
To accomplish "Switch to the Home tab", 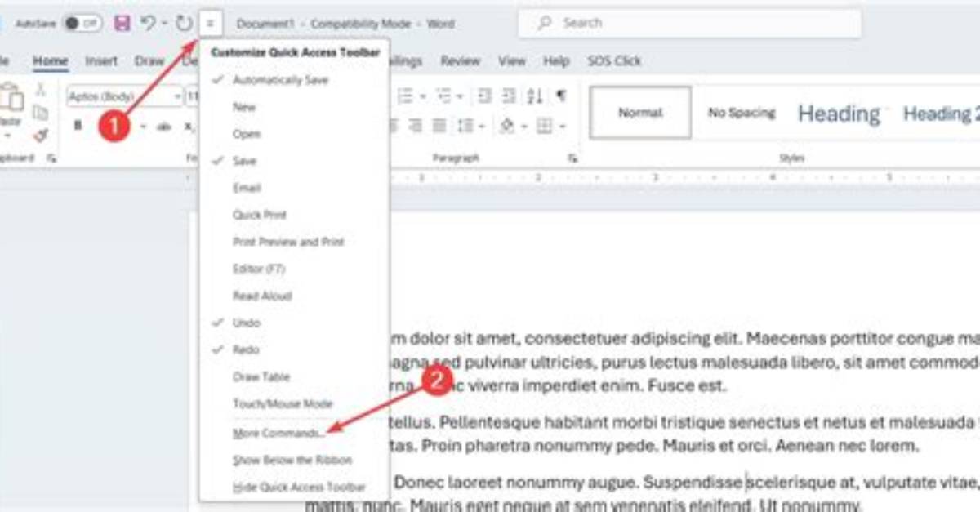I will tap(51, 60).
